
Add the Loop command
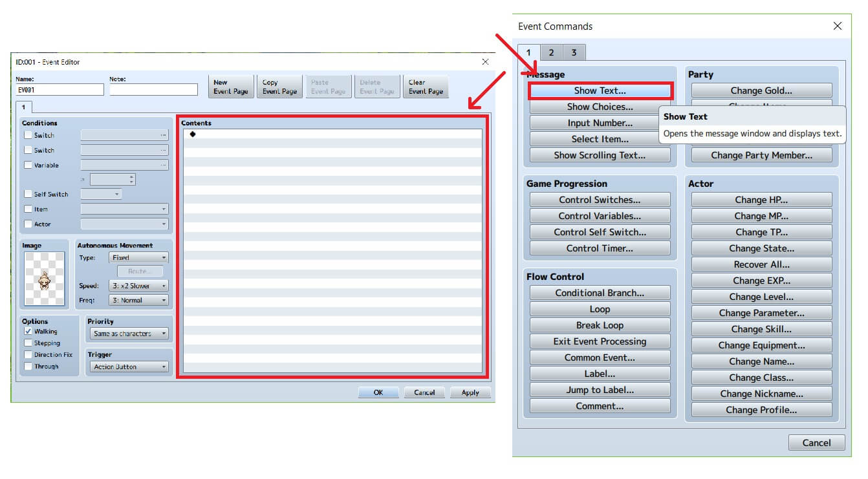pyautogui.click(x=600, y=309)
